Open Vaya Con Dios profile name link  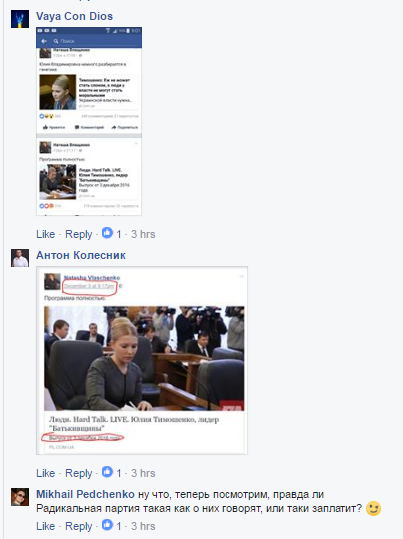coord(74,16)
